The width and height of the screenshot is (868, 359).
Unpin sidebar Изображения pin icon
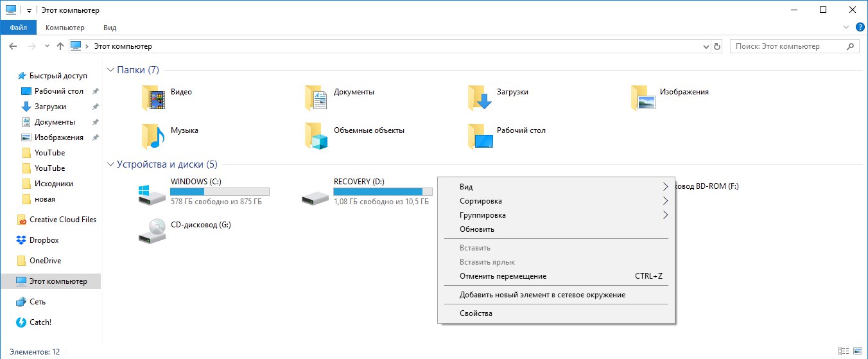(95, 137)
